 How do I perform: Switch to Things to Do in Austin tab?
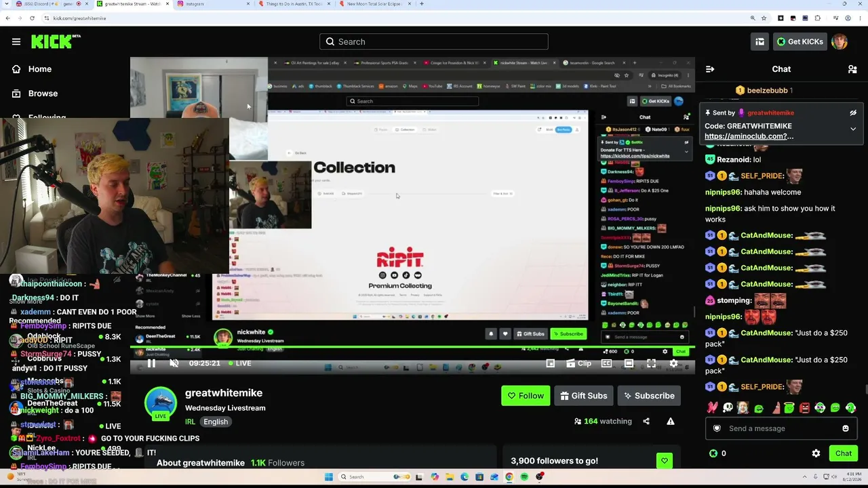point(295,4)
